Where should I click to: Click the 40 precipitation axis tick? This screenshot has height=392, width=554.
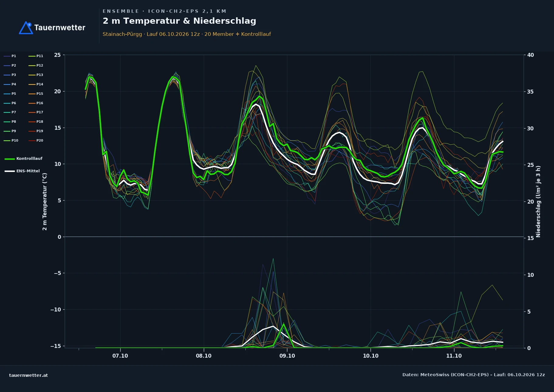point(531,55)
